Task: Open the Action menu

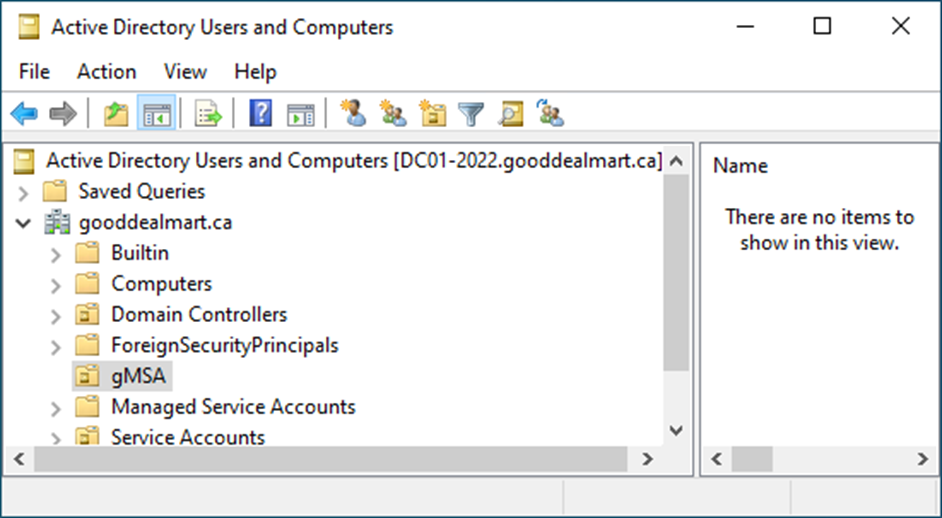Action: pyautogui.click(x=106, y=72)
